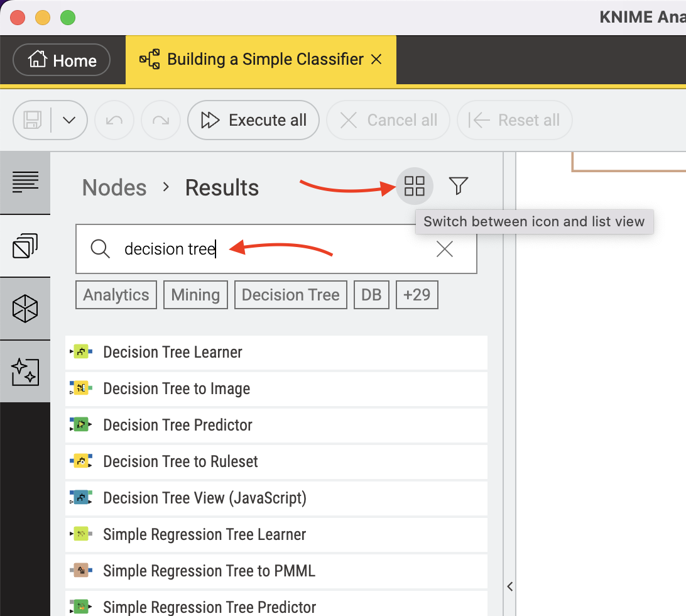
Task: Click the Nodes breadcrumb link
Action: click(x=114, y=187)
